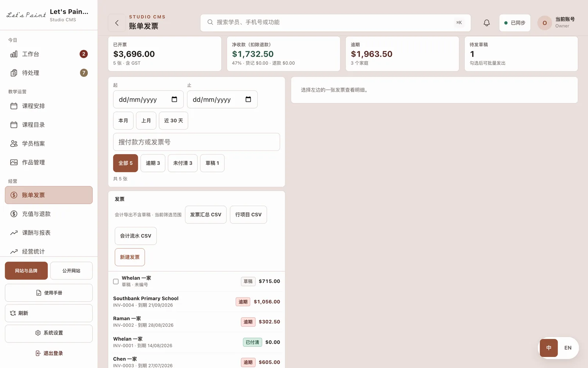Screen dimensions: 588x368
Task: Switch language to 中
Action: tap(549, 348)
